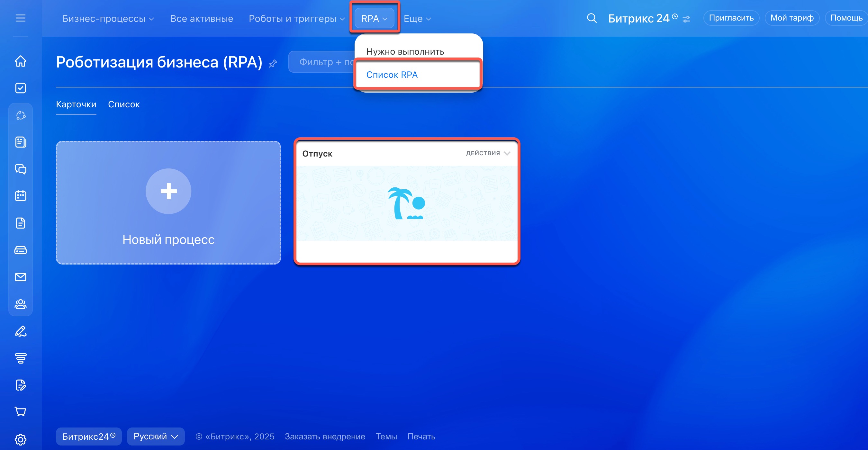Expand Роботы и триггеры menu
This screenshot has width=868, height=450.
click(296, 19)
